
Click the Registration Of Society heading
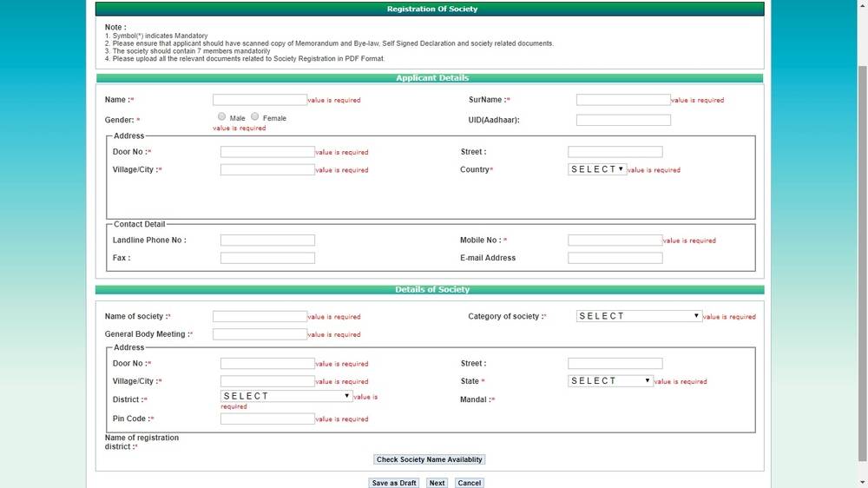point(431,9)
